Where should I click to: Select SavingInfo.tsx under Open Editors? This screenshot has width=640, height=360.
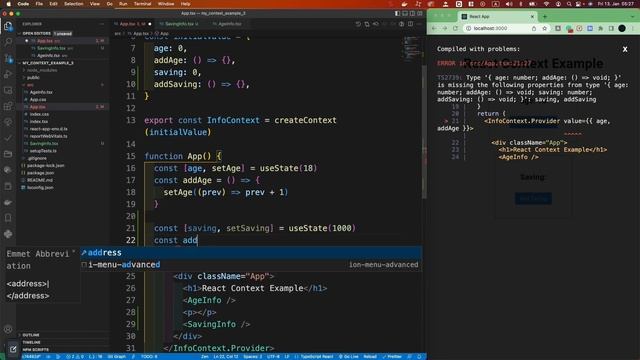click(x=51, y=49)
